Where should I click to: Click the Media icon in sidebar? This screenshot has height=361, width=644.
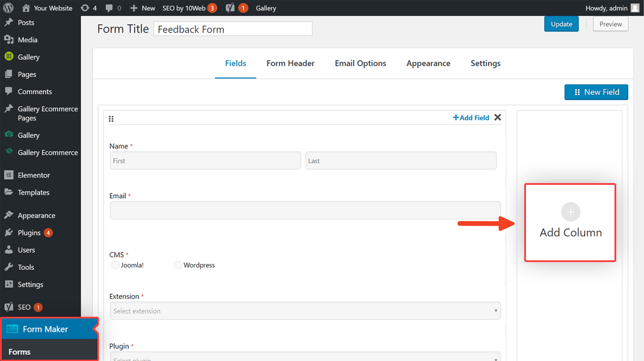9,39
